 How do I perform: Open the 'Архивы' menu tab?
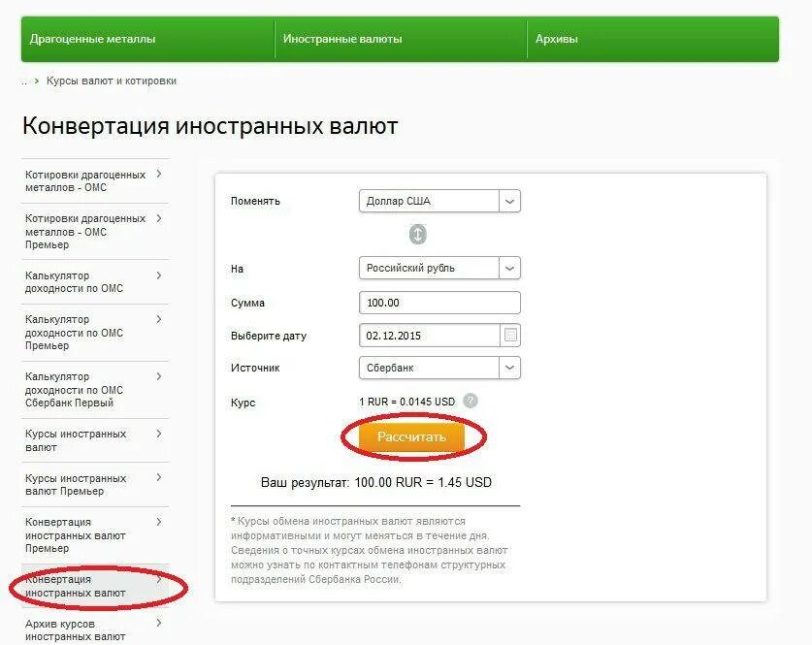[653, 39]
